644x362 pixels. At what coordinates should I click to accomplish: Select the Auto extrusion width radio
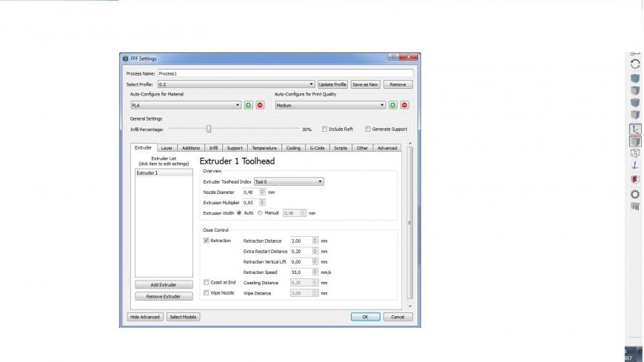(x=239, y=213)
